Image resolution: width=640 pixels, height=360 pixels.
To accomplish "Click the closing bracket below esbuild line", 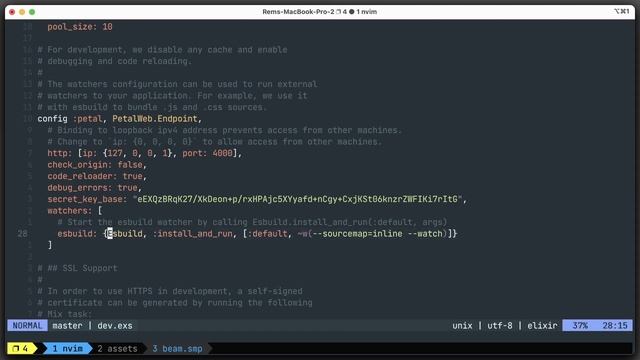I will click(x=50, y=245).
